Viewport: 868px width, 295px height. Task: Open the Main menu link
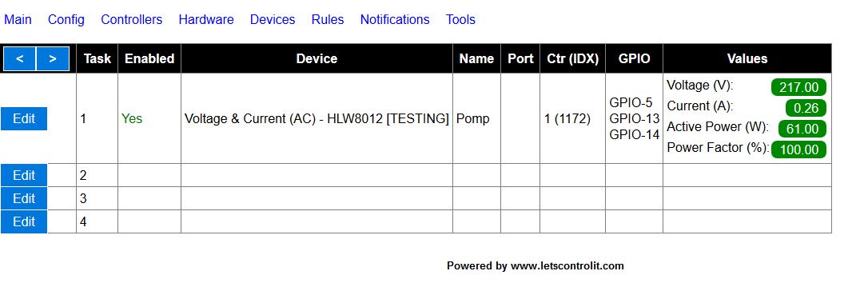point(18,19)
